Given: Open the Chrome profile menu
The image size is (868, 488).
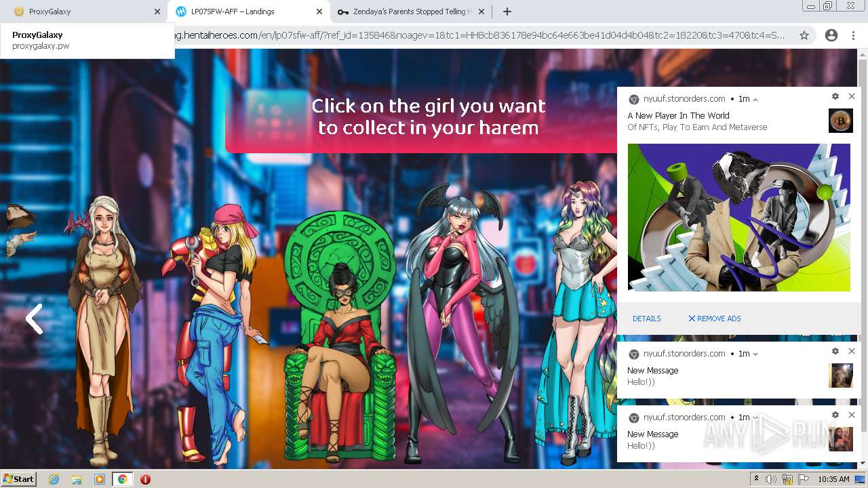Looking at the screenshot, I should point(831,35).
